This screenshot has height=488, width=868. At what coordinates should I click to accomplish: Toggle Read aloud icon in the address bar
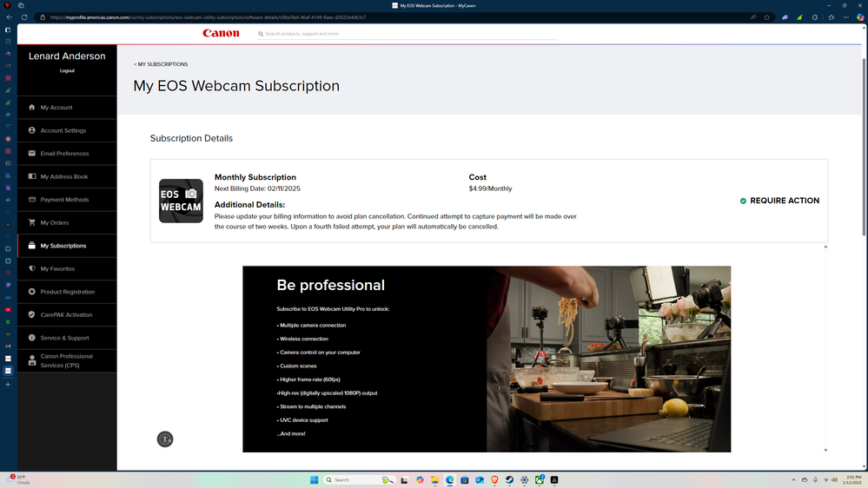pyautogui.click(x=753, y=17)
